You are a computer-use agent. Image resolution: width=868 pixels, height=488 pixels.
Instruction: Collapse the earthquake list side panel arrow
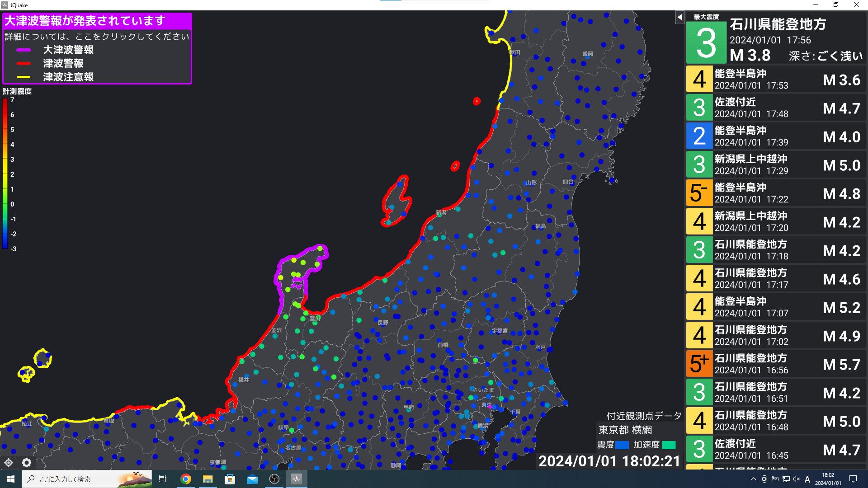[x=679, y=17]
